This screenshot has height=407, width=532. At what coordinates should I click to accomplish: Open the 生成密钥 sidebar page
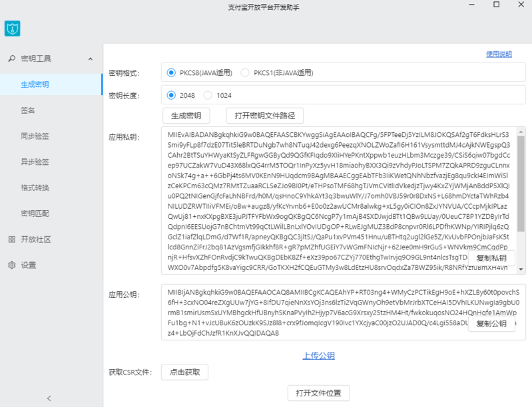click(51, 84)
